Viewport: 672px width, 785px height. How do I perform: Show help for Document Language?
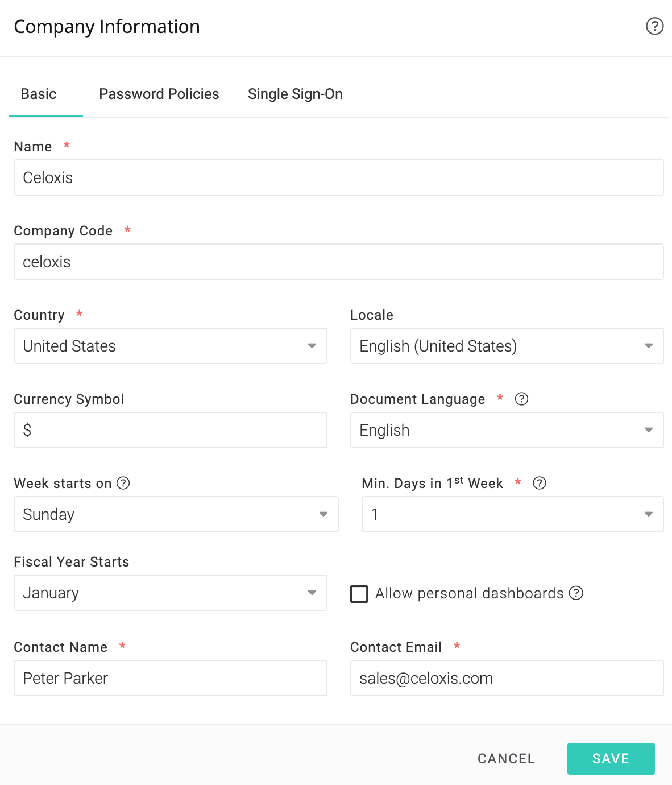point(521,399)
